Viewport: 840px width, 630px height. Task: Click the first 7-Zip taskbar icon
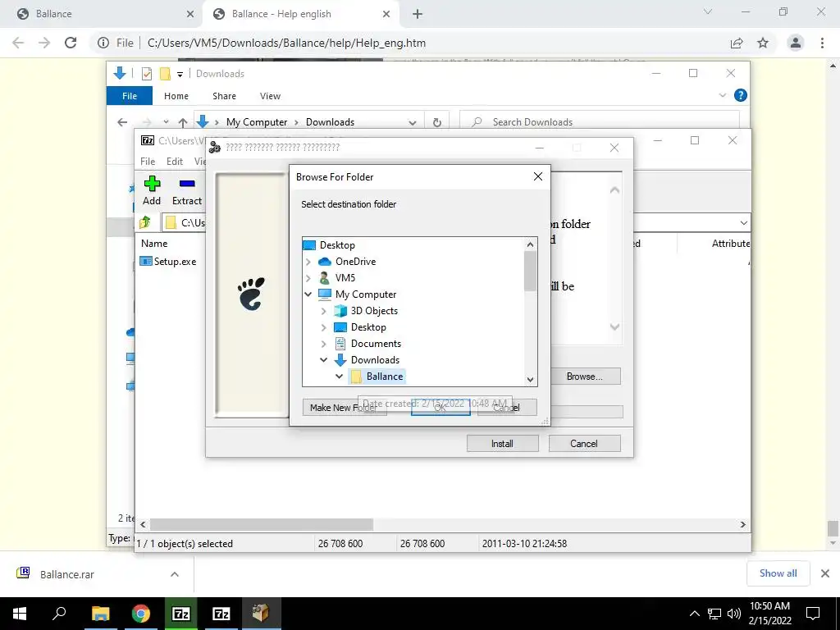click(x=181, y=614)
